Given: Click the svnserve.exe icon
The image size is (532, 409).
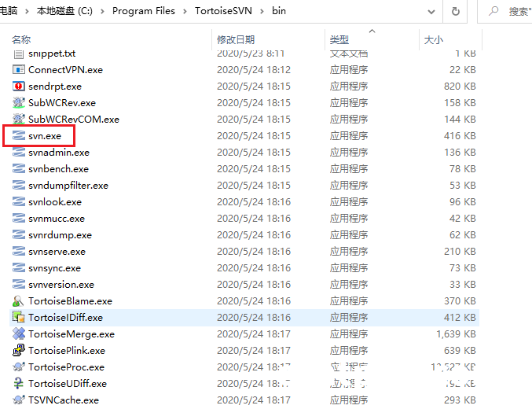Looking at the screenshot, I should (19, 252).
